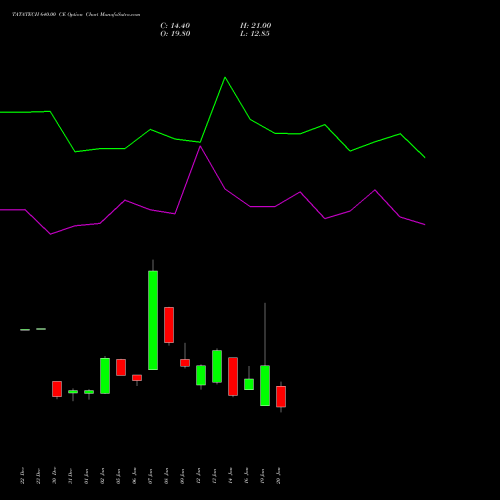Select the 16 Jan date label
The width and height of the screenshot is (500, 500).
pos(246,476)
